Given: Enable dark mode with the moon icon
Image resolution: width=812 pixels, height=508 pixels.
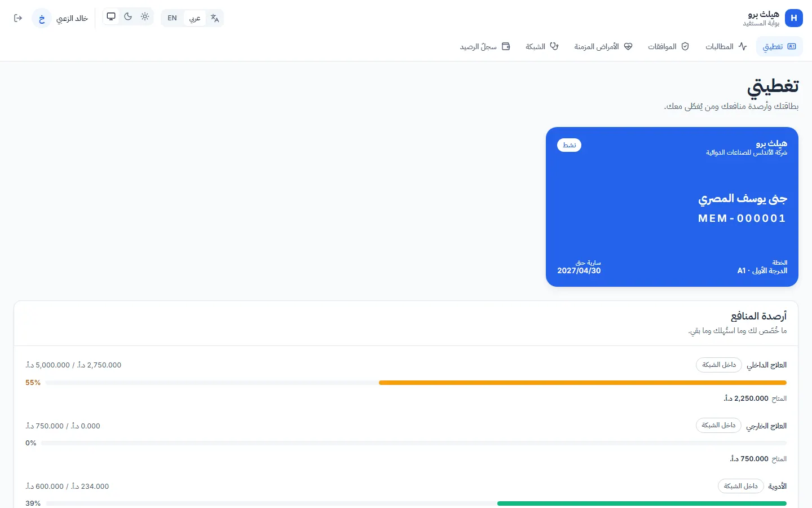Looking at the screenshot, I should click(x=128, y=16).
